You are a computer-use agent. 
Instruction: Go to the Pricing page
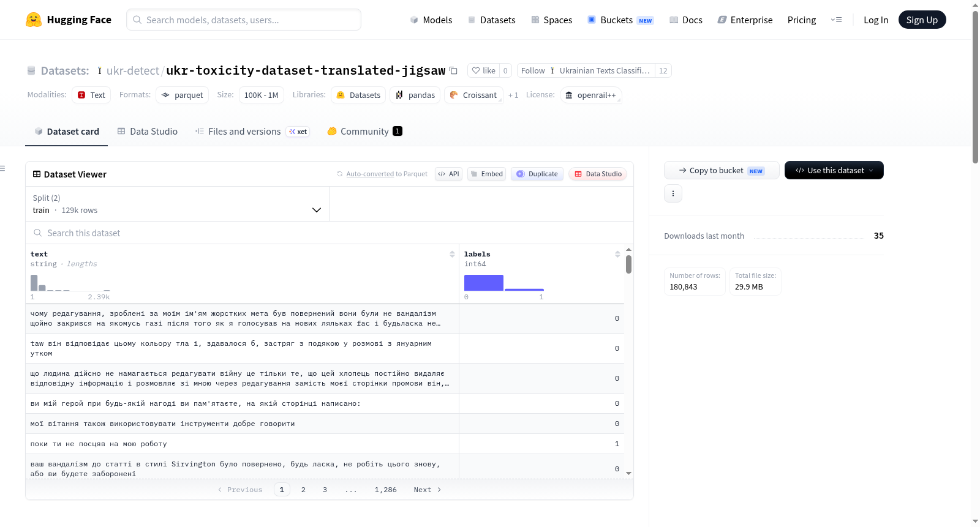(x=802, y=20)
